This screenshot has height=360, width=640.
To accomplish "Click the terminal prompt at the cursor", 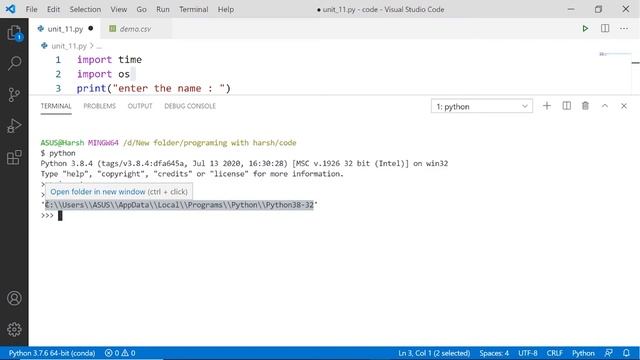I will [60, 216].
